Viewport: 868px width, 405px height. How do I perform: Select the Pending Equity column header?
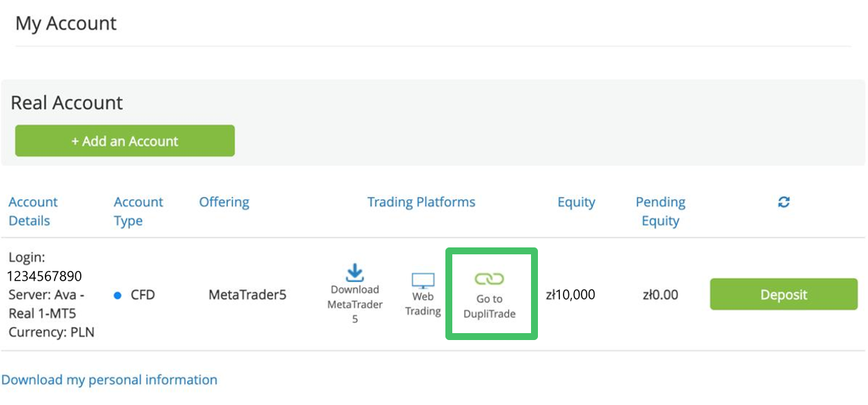click(x=660, y=211)
